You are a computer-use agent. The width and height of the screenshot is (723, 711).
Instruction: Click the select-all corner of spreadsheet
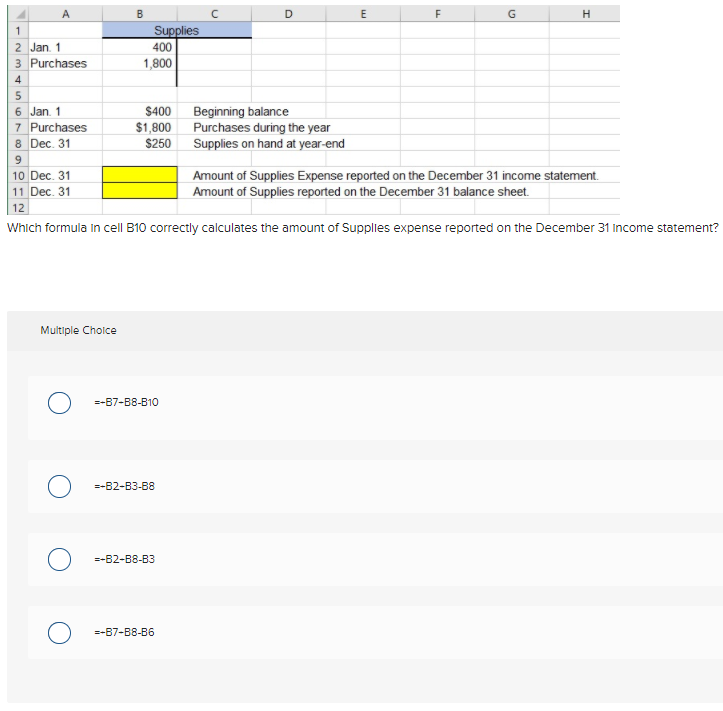(18, 14)
